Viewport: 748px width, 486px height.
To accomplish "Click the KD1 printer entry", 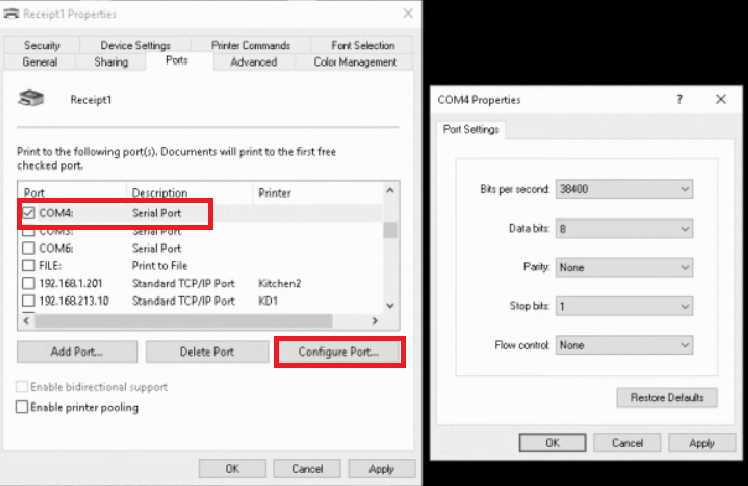I will [268, 300].
